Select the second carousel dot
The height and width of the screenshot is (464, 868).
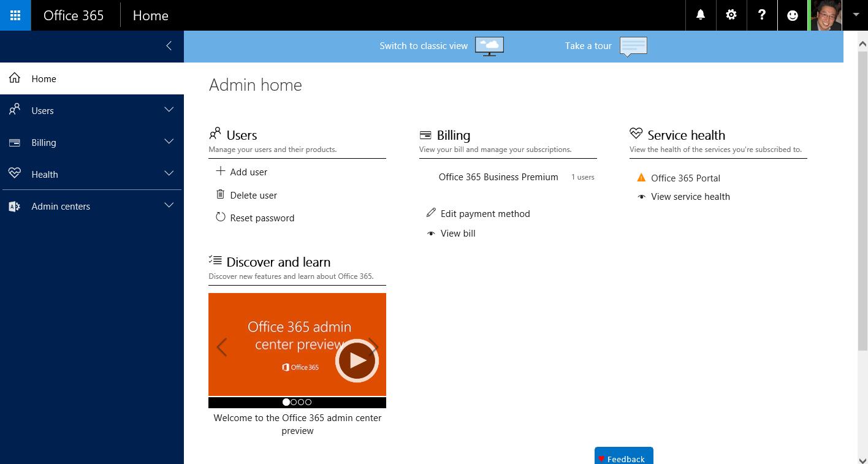point(294,402)
